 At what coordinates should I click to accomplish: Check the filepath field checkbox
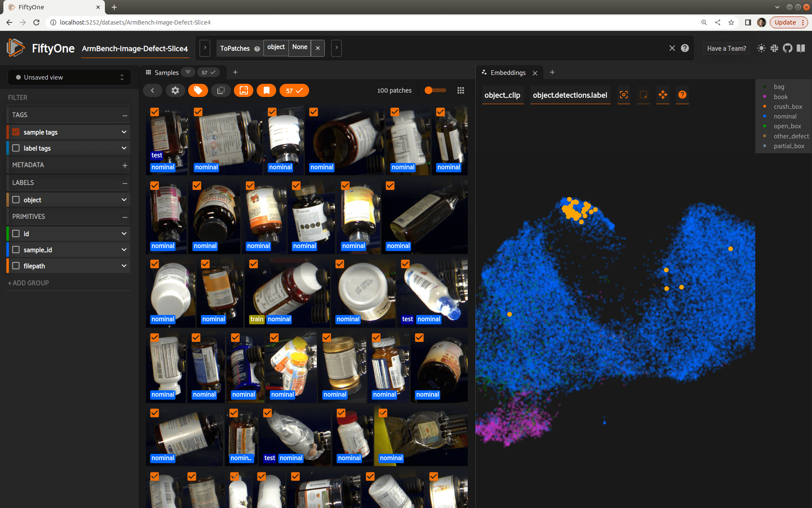(16, 266)
